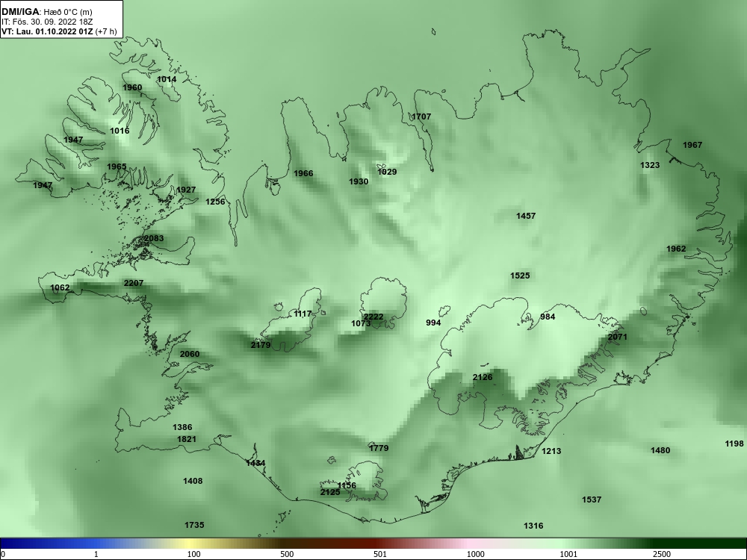Select the map value 1117
The width and height of the screenshot is (747, 560).
[x=303, y=314]
